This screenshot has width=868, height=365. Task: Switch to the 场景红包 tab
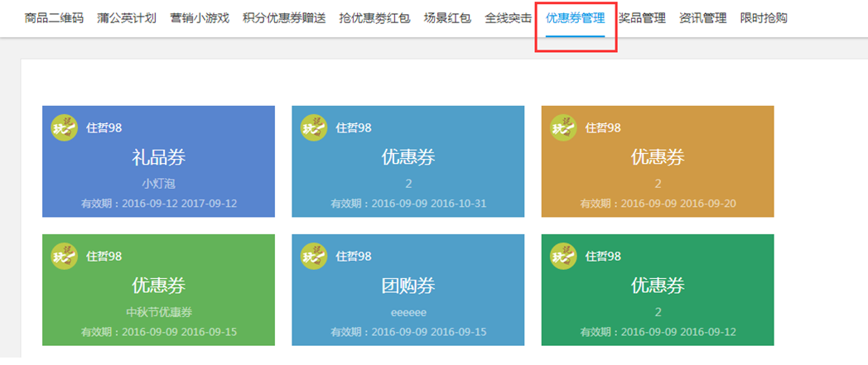point(447,18)
